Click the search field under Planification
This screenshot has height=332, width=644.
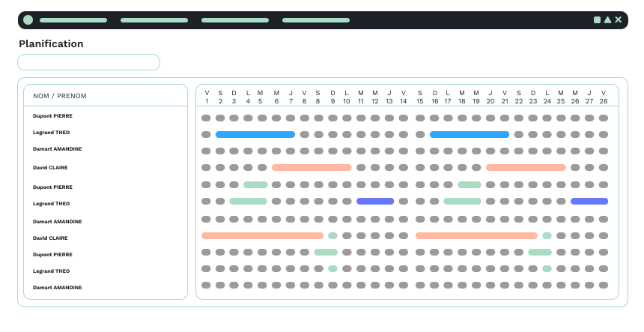[88, 62]
